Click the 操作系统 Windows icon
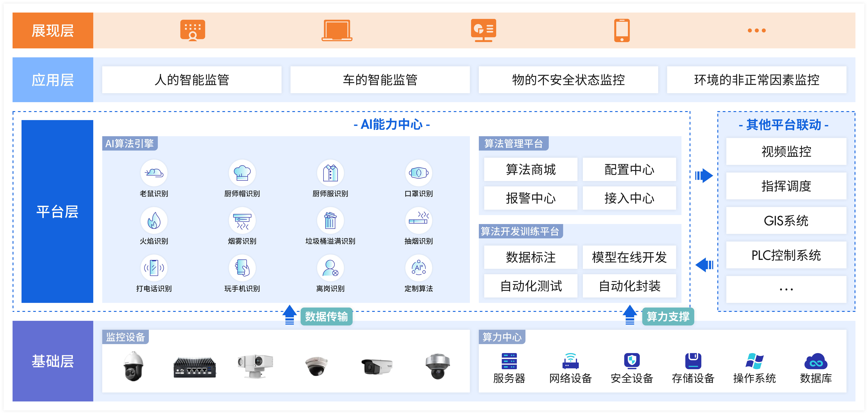868x414 pixels. [754, 361]
